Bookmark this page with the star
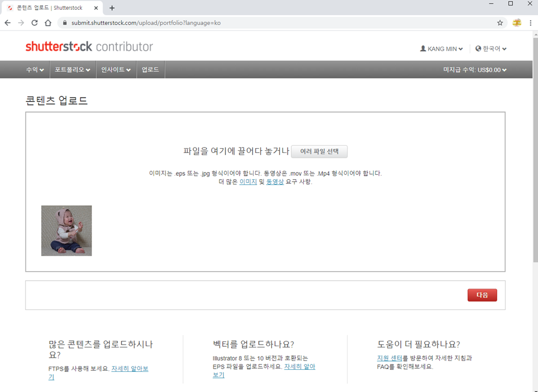This screenshot has width=538, height=392. coord(500,23)
